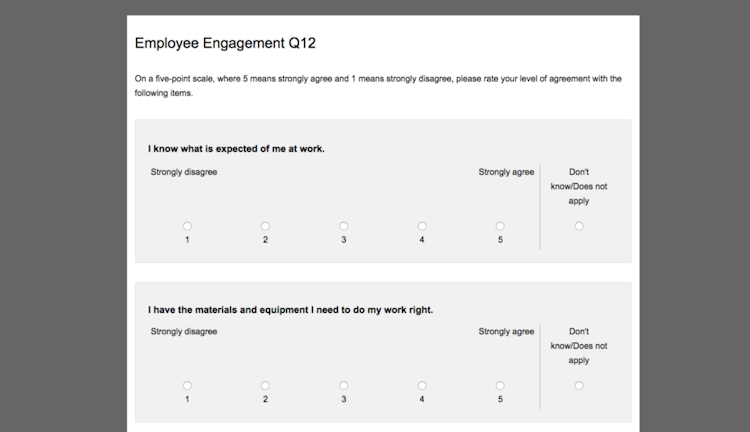The height and width of the screenshot is (432, 750).
Task: Click the Employee Engagement Q12 title
Action: point(225,44)
